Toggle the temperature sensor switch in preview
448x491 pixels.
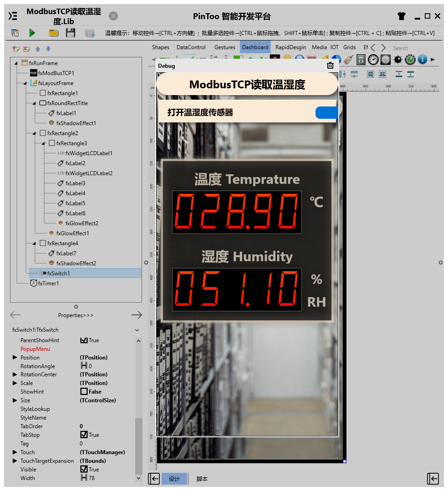tap(327, 112)
